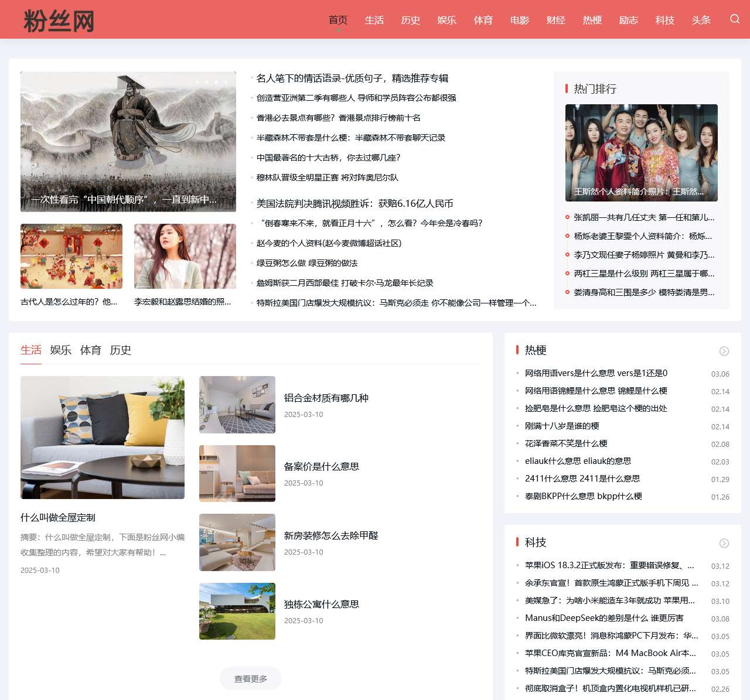Click the bullet icon before 张凯丽 ranking item
The width and height of the screenshot is (750, 700).
567,217
